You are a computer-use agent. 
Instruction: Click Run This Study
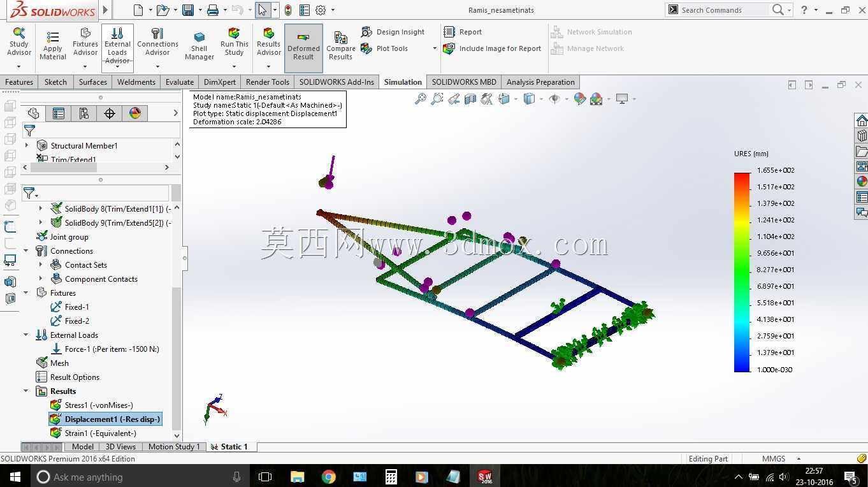[235, 43]
